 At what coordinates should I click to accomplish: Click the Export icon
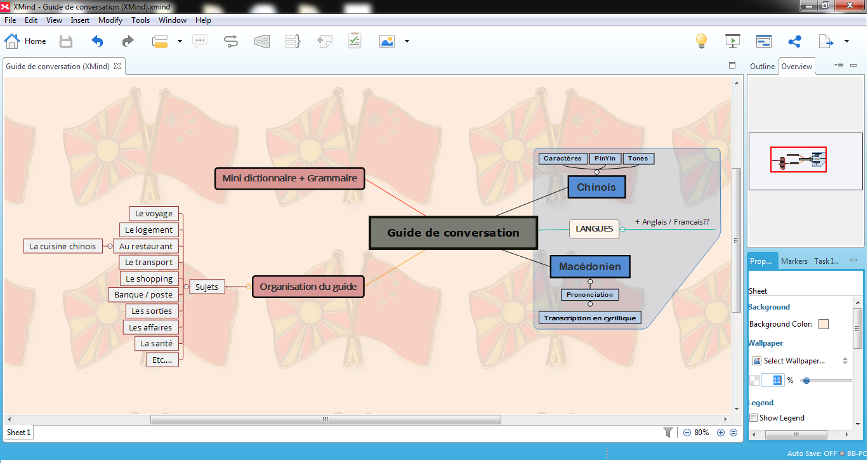tap(825, 41)
